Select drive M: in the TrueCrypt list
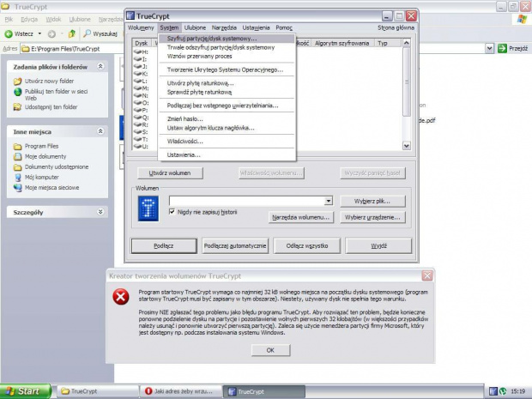 click(x=141, y=88)
